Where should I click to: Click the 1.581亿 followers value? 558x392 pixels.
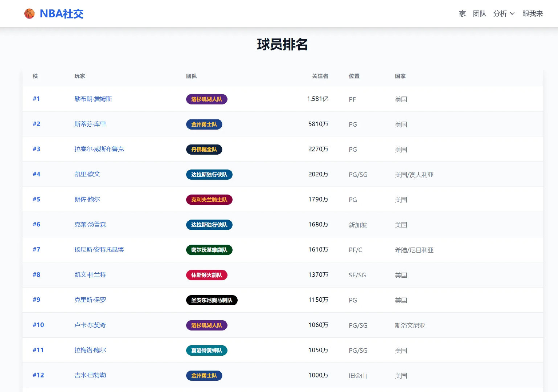coord(317,99)
